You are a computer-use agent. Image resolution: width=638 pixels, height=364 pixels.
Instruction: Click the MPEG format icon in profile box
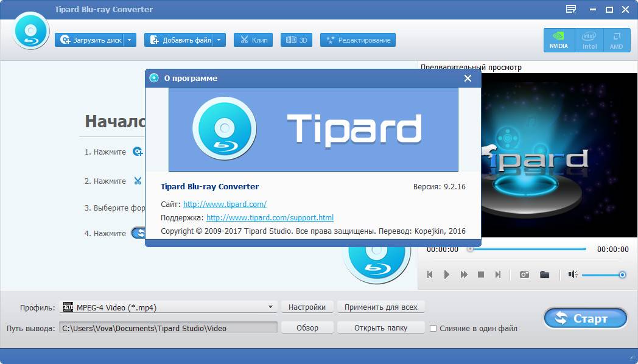(68, 307)
